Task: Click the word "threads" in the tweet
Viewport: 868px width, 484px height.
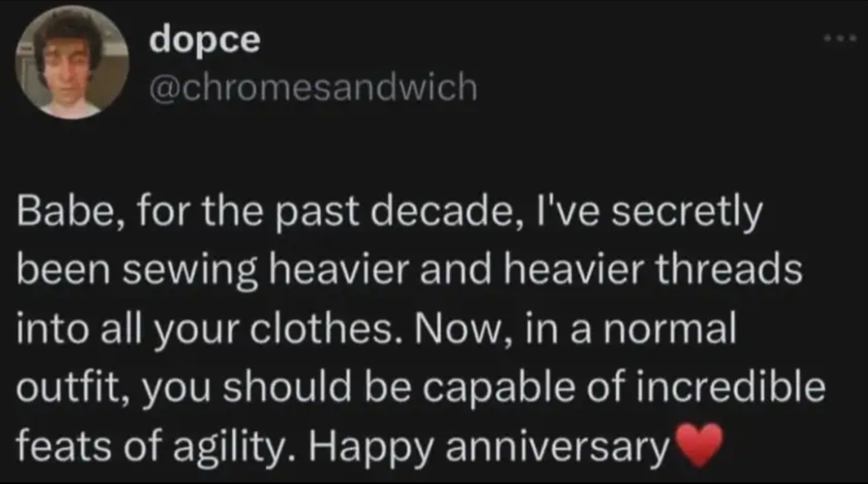Action: (x=733, y=271)
